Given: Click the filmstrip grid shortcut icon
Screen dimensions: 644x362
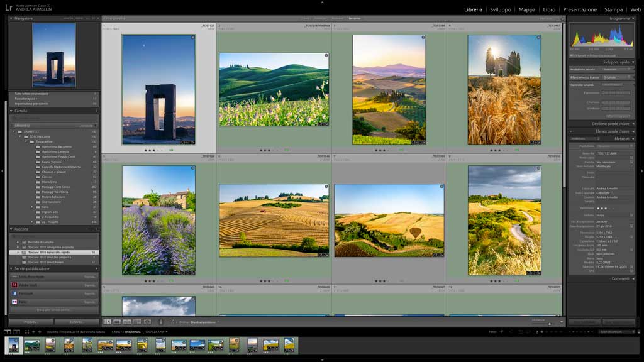Looking at the screenshot, I should click(26, 332).
